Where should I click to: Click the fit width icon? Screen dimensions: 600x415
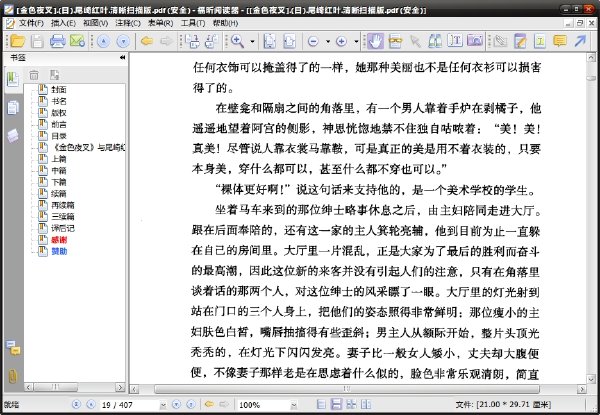pos(289,41)
